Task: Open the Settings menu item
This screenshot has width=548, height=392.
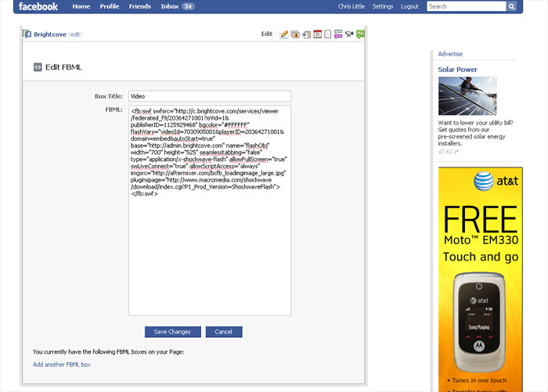Action: (383, 6)
